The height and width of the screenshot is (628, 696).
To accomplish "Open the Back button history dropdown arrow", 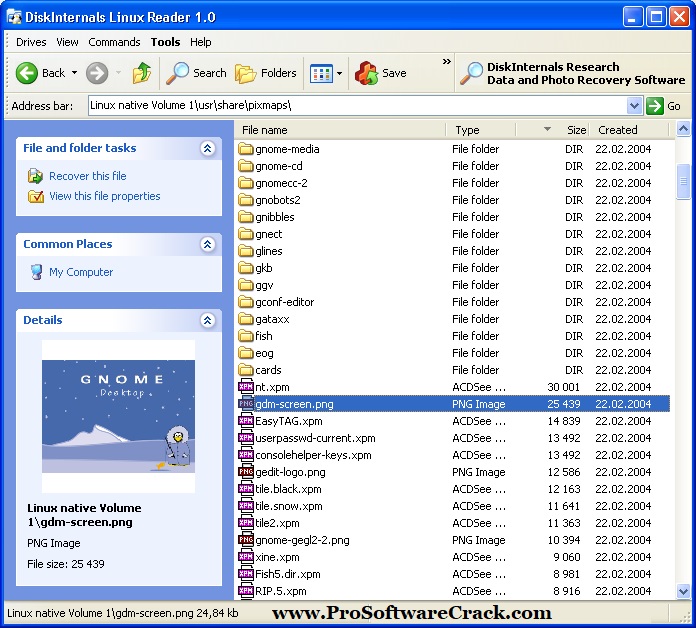I will tap(75, 73).
